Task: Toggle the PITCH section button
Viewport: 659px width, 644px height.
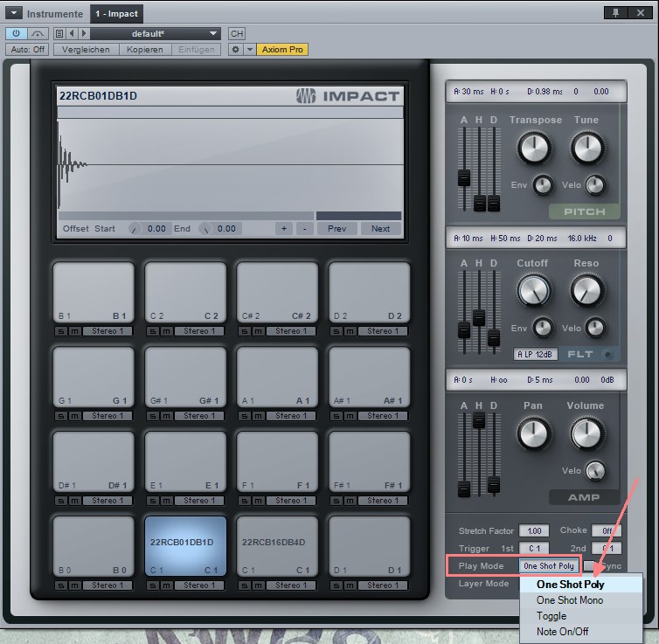Action: pyautogui.click(x=584, y=211)
